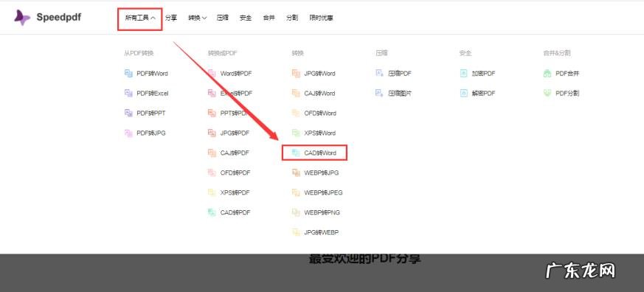Open the Word转PDF tool link

[236, 74]
